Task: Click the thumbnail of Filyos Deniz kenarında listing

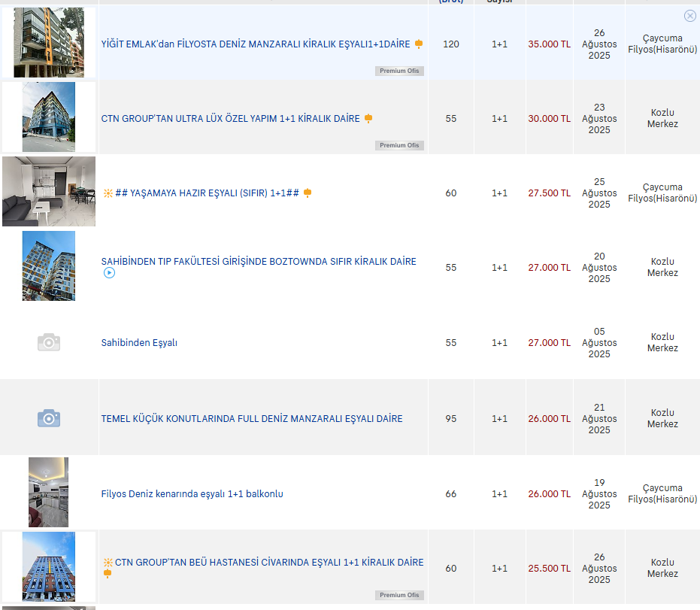Action: point(49,492)
